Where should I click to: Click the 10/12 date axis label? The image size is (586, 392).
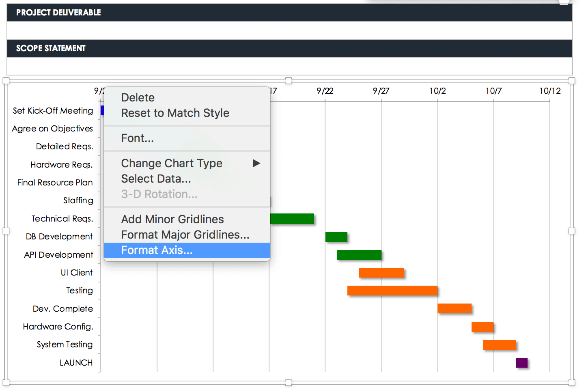pos(550,91)
